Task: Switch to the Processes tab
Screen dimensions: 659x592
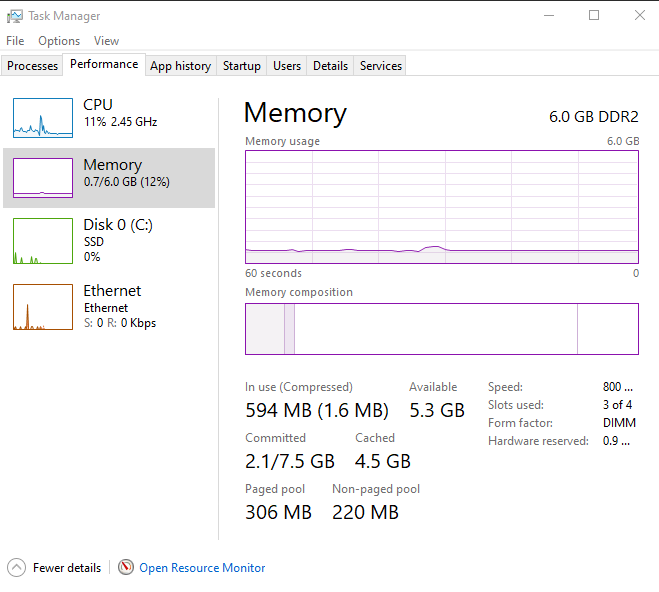Action: tap(33, 66)
